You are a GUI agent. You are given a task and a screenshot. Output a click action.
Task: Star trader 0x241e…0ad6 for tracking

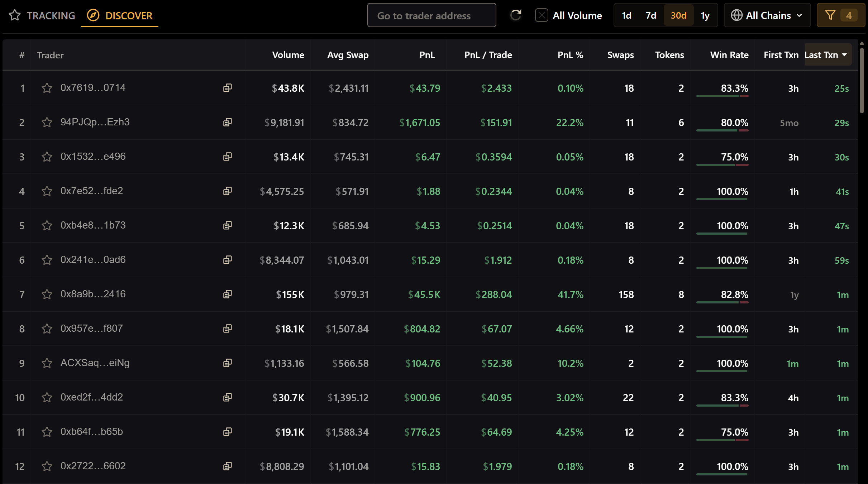point(47,260)
